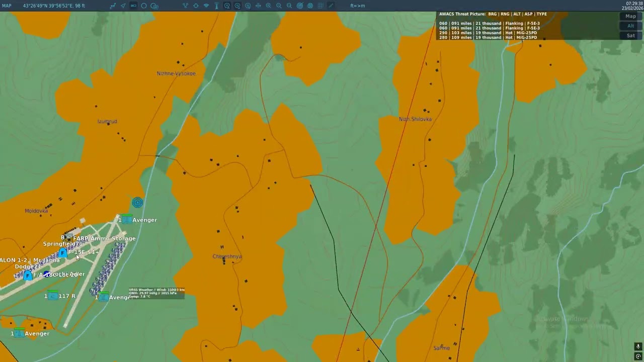Select the Avenger unit at runway's southeast end
This screenshot has width=644, height=362.
[103, 297]
